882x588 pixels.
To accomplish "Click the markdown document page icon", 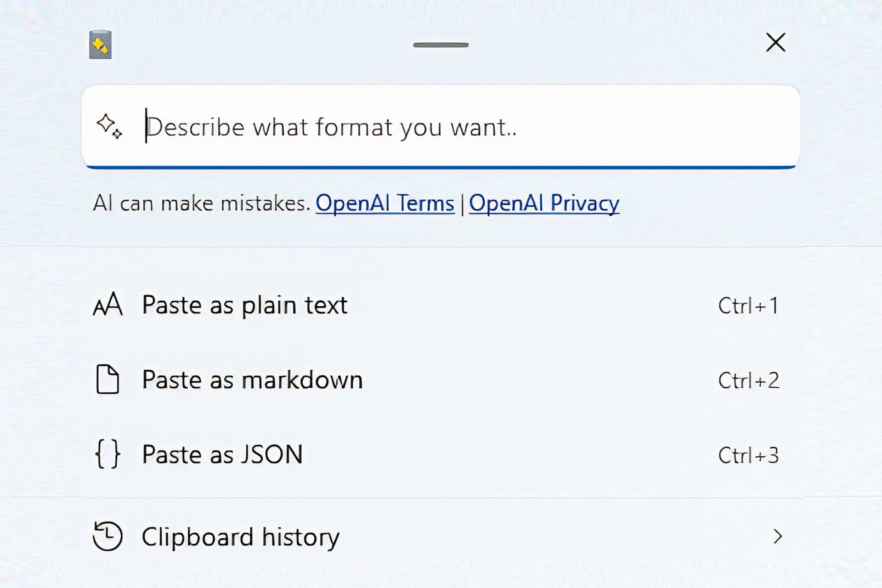I will [x=107, y=379].
